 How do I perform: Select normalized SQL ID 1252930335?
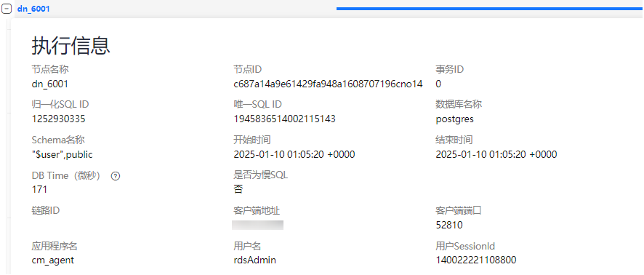(x=58, y=119)
